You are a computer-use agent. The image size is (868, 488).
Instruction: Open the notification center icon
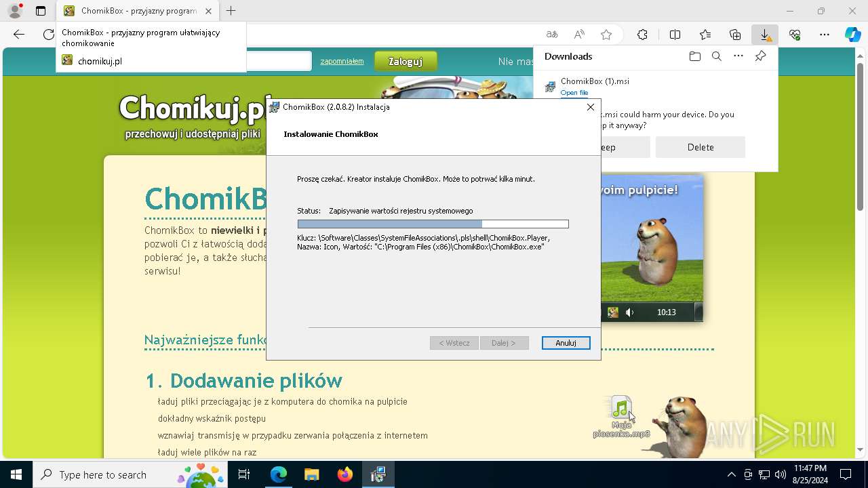tap(846, 474)
